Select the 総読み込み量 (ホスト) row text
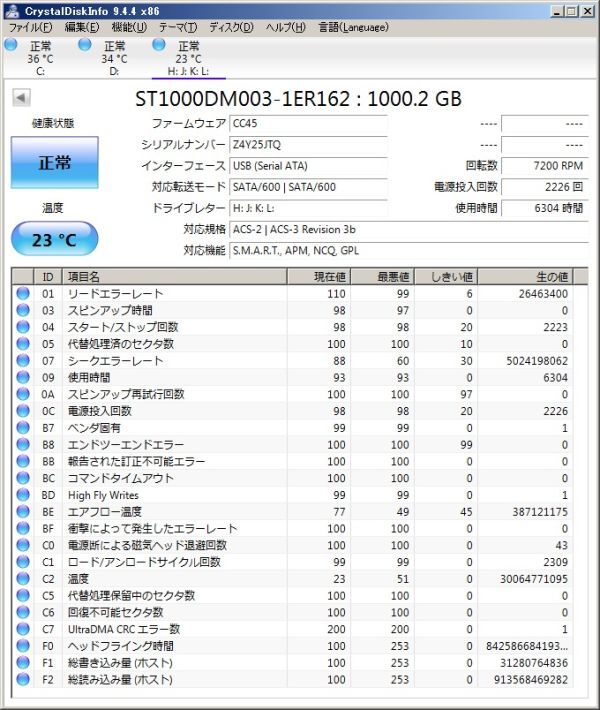 point(120,679)
